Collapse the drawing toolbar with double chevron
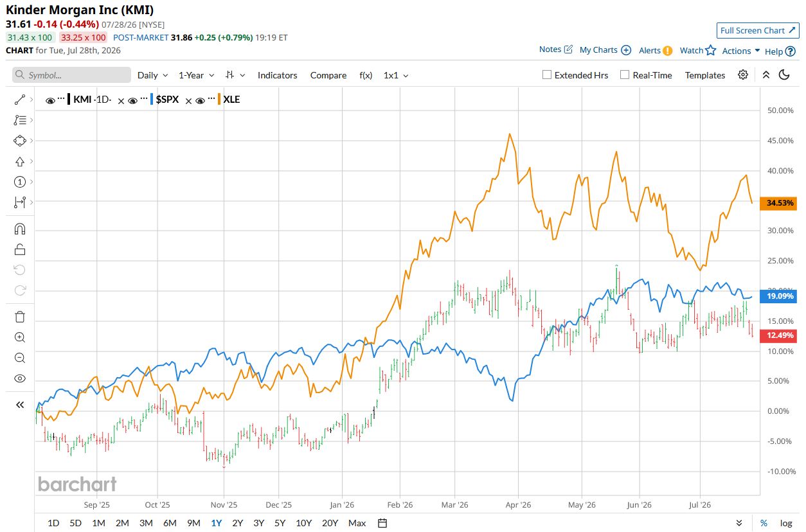The image size is (806, 532). click(19, 405)
